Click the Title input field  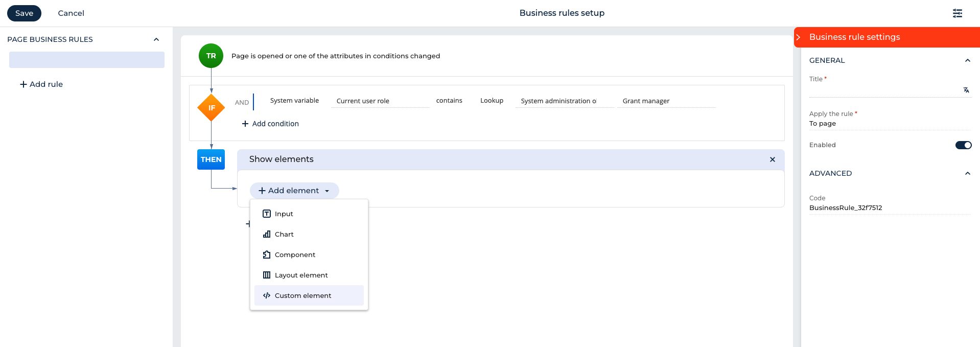click(x=884, y=90)
